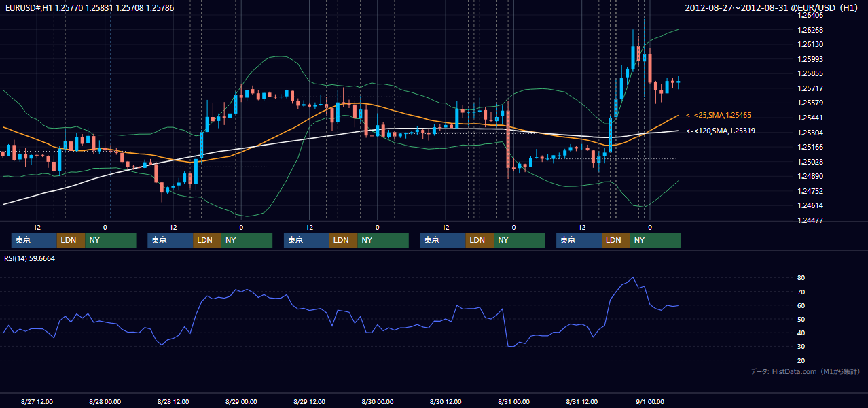The image size is (868, 408).
Task: Click price axis value 1.25717
Action: 810,88
